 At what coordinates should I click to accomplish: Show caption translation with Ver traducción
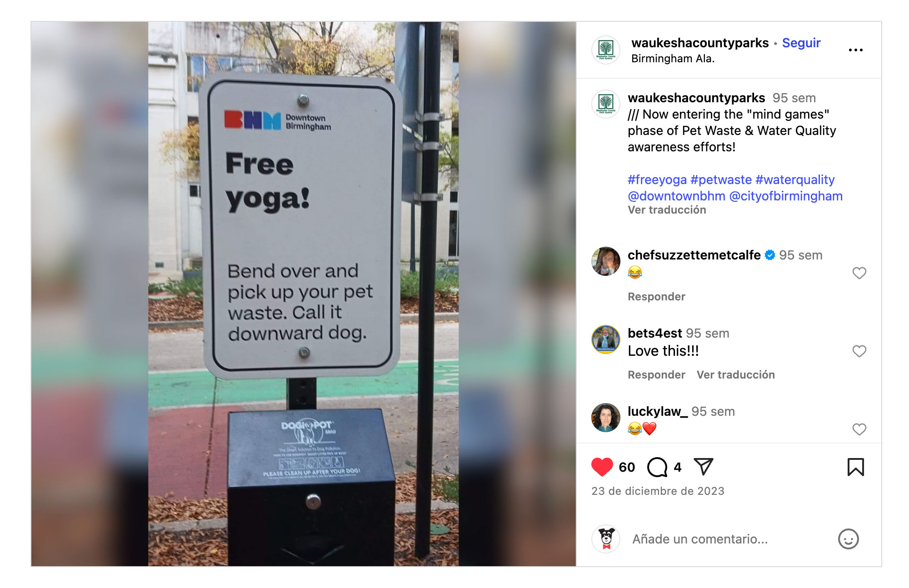click(667, 210)
